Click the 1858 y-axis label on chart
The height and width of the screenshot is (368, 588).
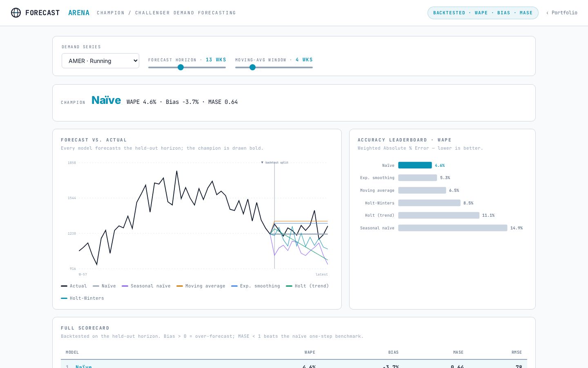(x=72, y=163)
